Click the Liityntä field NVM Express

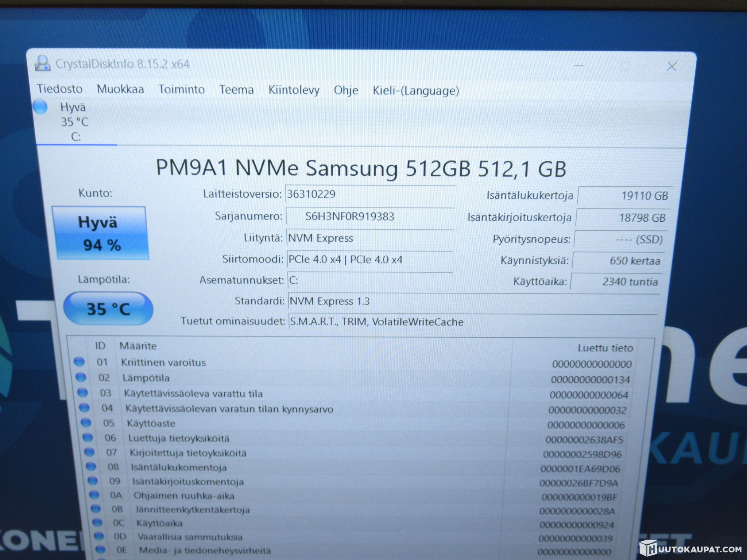(x=370, y=238)
